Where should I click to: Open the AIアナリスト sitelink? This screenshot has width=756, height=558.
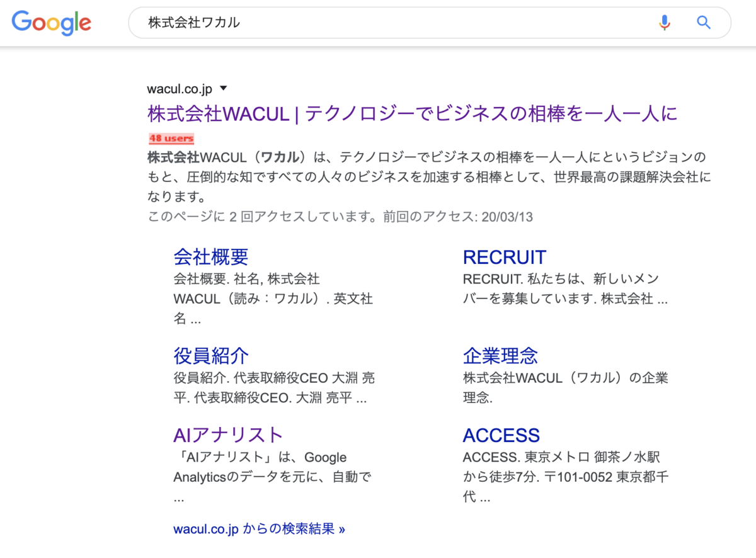[227, 435]
